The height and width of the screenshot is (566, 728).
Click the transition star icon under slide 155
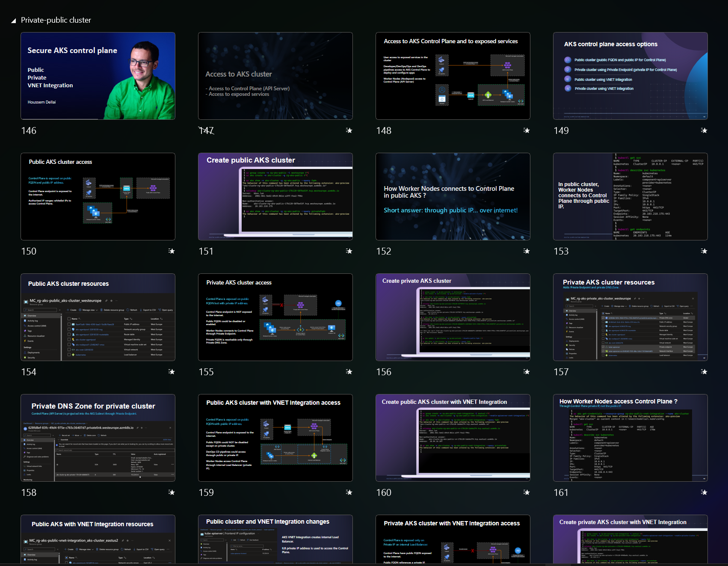pos(349,372)
